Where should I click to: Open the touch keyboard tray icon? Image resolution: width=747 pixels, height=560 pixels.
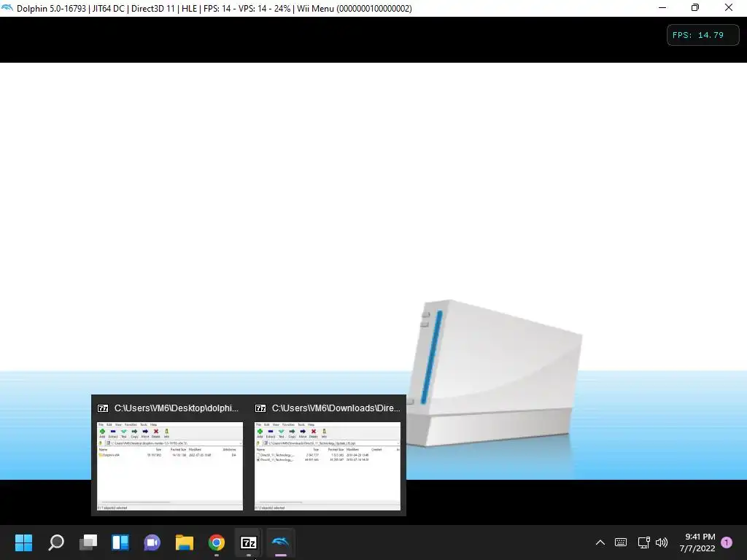(621, 542)
